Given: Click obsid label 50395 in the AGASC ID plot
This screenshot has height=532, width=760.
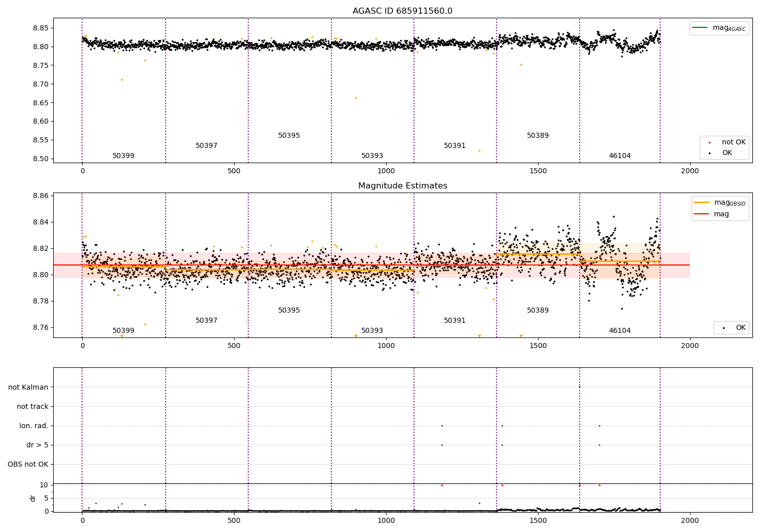Looking at the screenshot, I should (289, 136).
